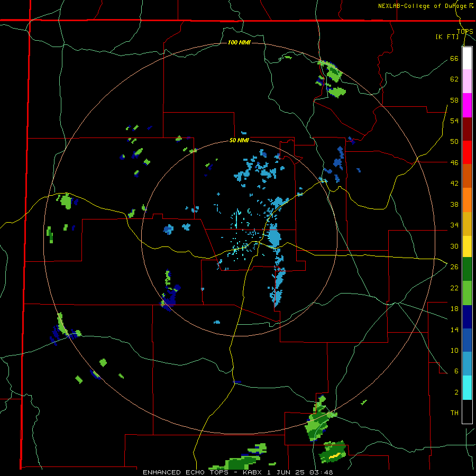Click the KABX station identifier in the caption
The height and width of the screenshot is (476, 476).
point(253,472)
